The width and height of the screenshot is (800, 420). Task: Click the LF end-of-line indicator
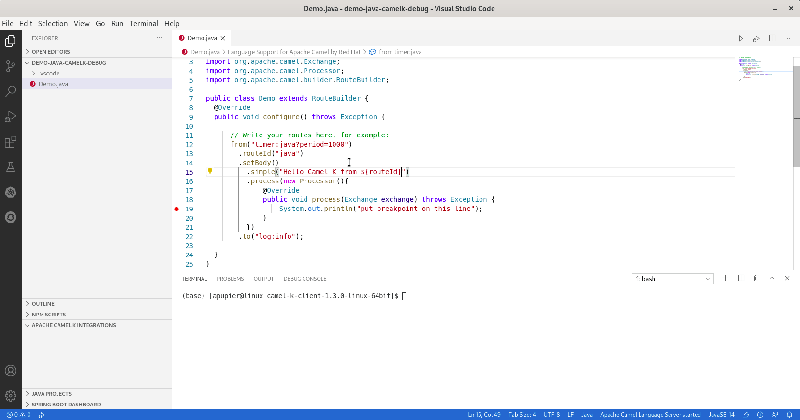click(571, 415)
